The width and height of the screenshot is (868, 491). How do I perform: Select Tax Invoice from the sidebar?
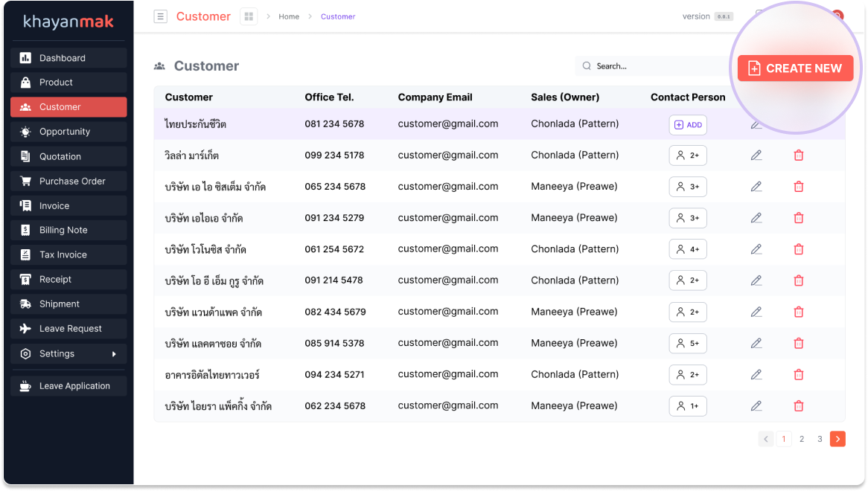point(68,255)
